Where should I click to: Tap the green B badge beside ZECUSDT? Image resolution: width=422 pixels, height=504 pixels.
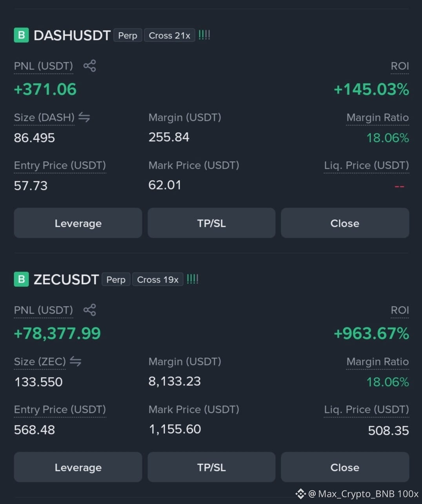21,279
